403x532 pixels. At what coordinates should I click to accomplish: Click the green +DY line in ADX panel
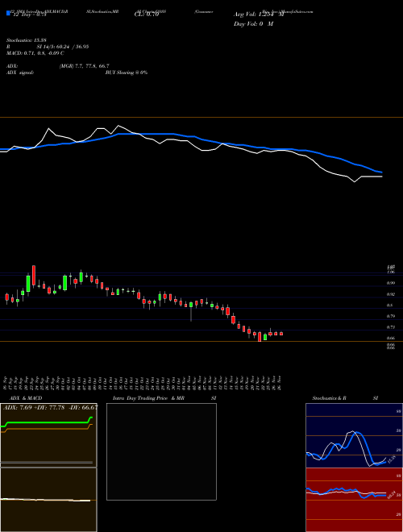pos(47,422)
